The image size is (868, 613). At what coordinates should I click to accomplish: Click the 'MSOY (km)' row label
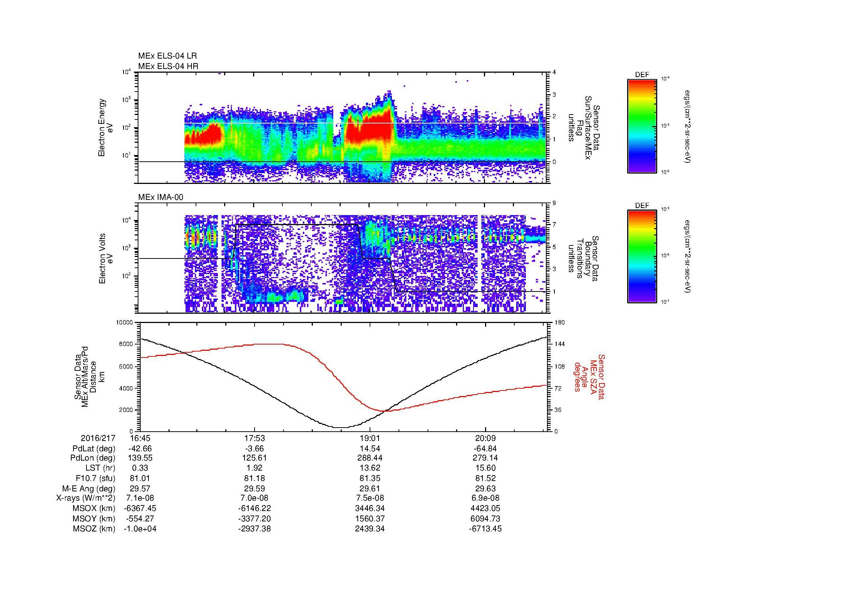[x=94, y=518]
